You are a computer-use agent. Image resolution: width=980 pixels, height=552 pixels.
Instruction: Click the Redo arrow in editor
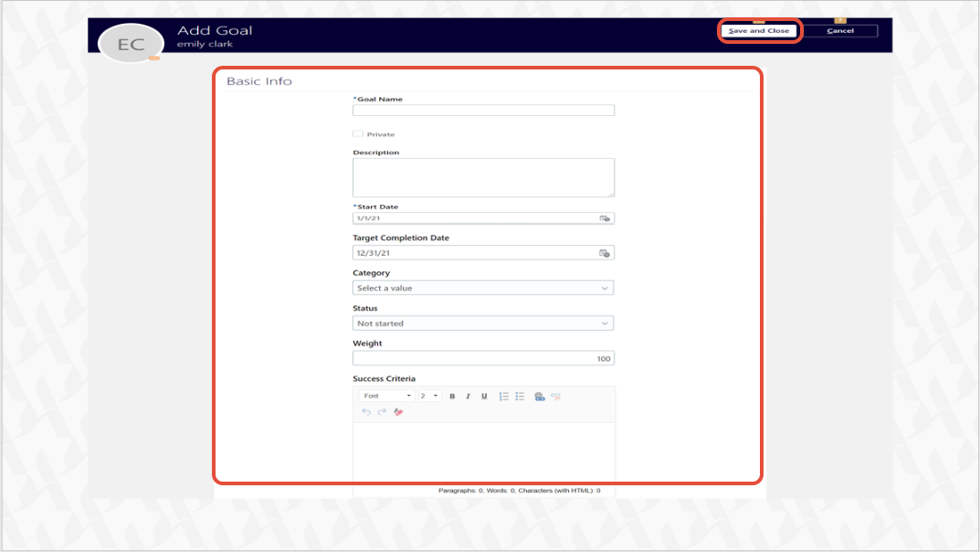382,412
